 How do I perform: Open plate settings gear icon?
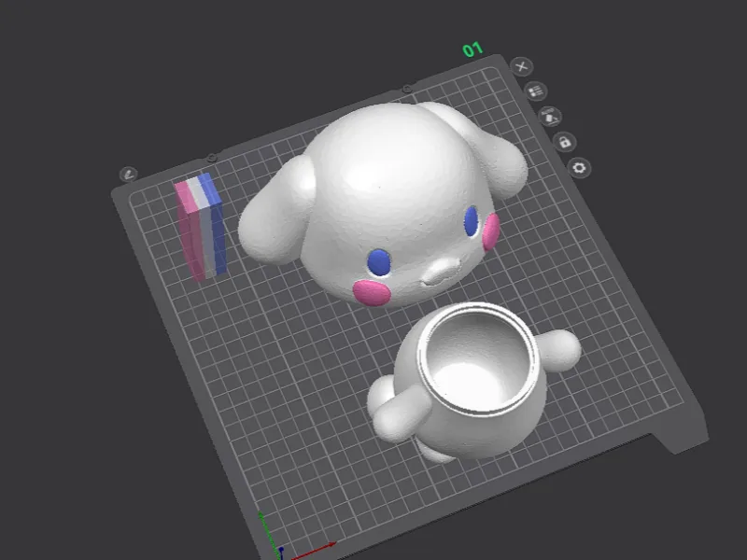pos(579,168)
